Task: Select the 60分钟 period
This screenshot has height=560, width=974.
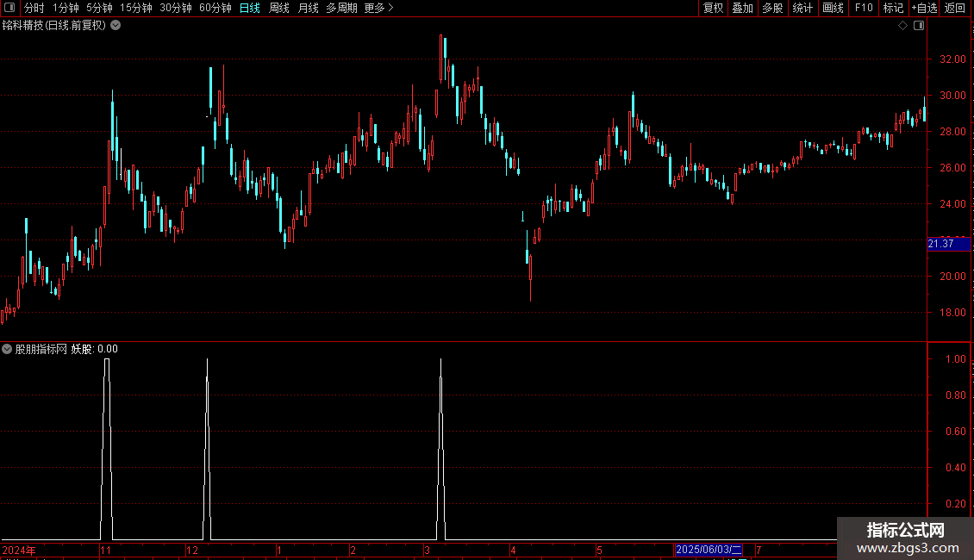Action: pos(215,8)
